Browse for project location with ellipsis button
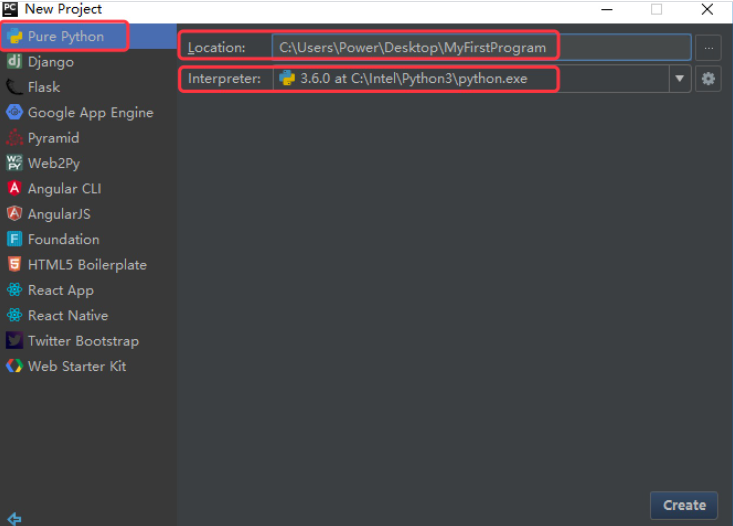This screenshot has width=733, height=526. click(x=708, y=48)
